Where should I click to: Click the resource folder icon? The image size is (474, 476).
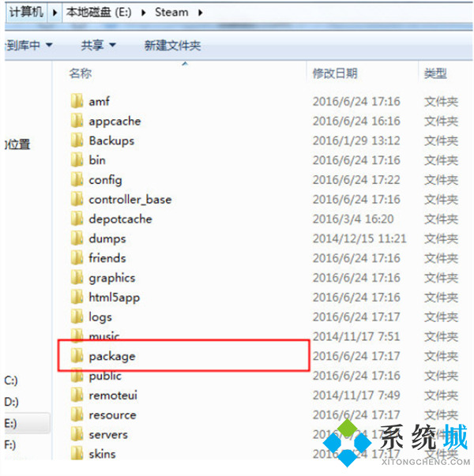(77, 415)
